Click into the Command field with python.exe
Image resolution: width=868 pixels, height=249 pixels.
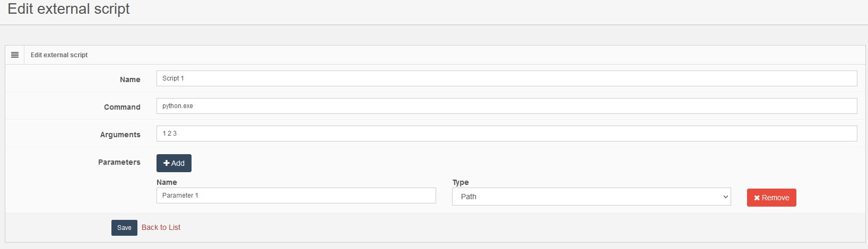tap(506, 106)
